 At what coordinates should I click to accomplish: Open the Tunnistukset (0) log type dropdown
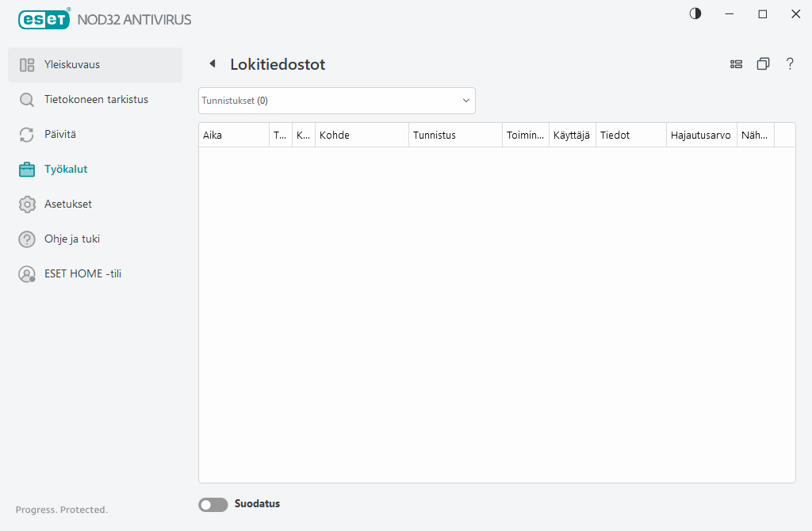point(336,101)
